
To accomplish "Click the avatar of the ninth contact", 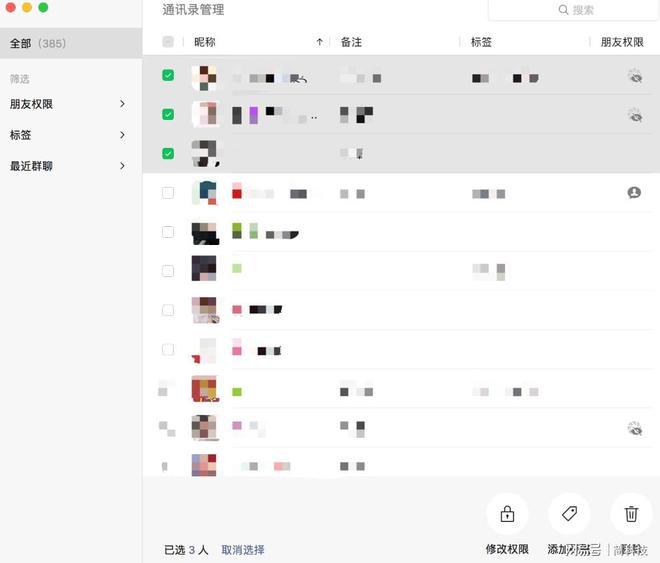I will pos(204,388).
